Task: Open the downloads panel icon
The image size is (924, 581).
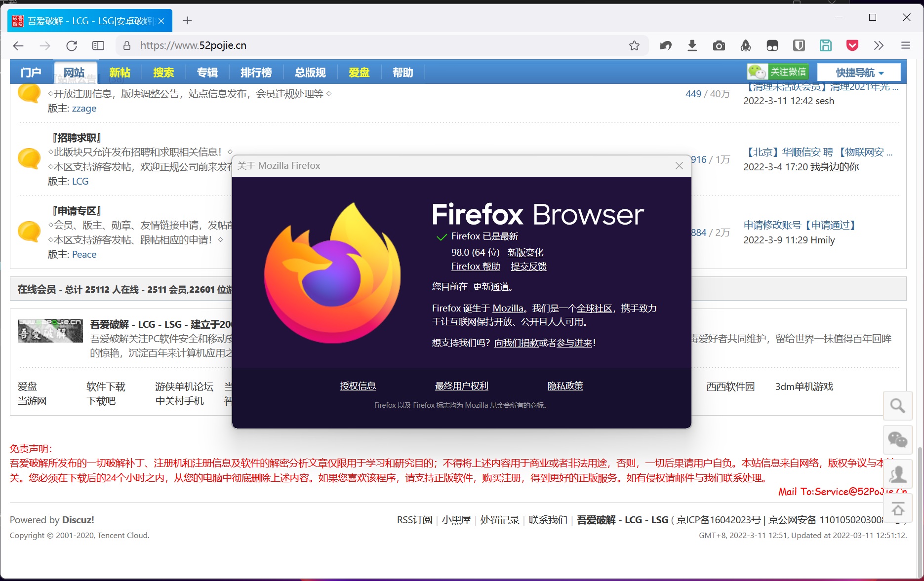Action: pyautogui.click(x=692, y=45)
